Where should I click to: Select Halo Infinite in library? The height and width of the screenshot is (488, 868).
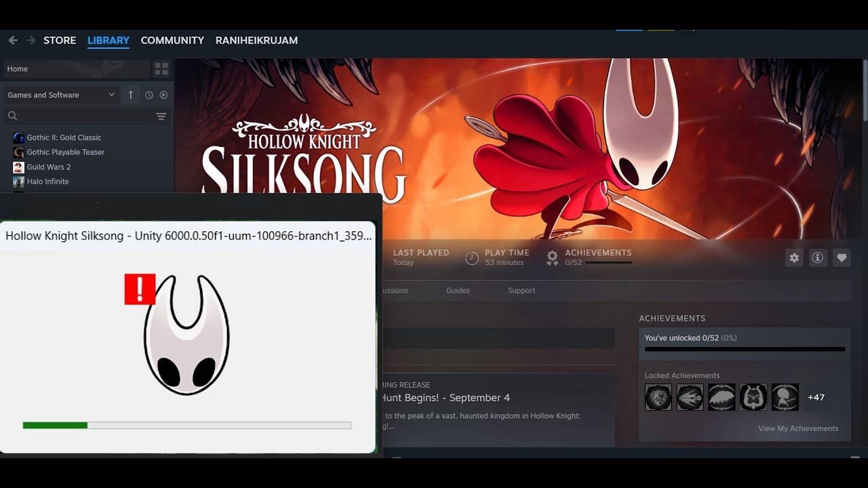click(47, 182)
